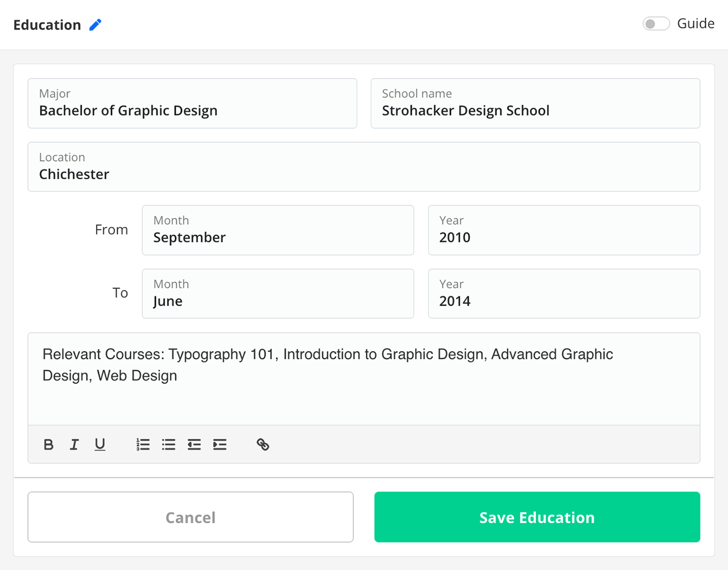Enable the Guide toggle switch
The height and width of the screenshot is (570, 728).
(x=656, y=24)
